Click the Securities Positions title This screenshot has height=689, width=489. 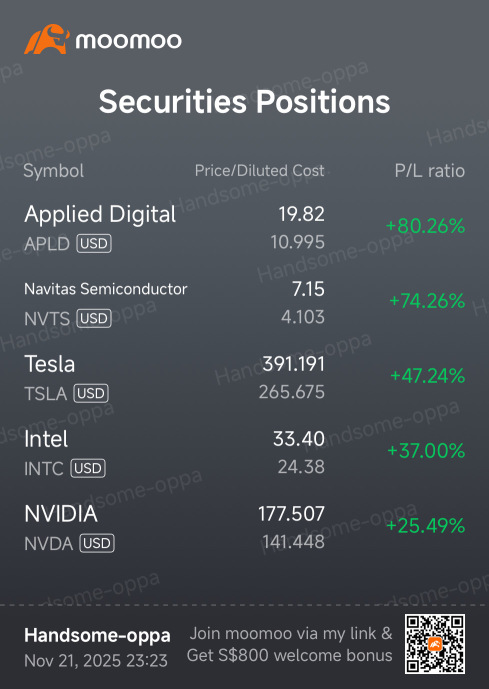(244, 102)
